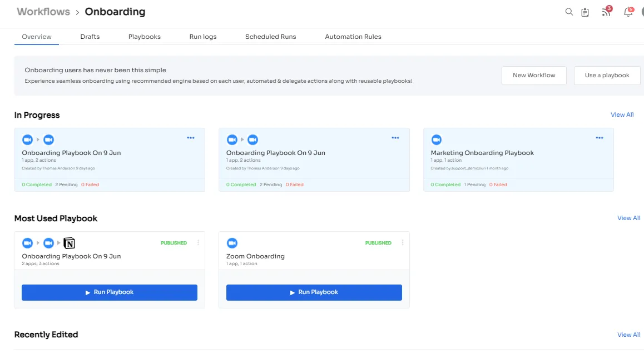Switch to the Playbooks tab

coord(145,37)
